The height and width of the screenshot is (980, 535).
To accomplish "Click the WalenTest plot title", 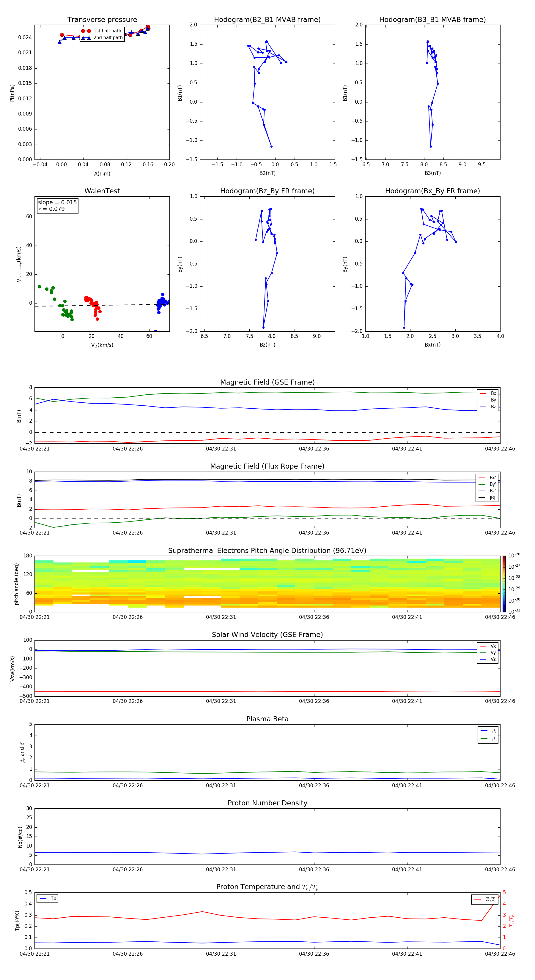I will point(102,191).
